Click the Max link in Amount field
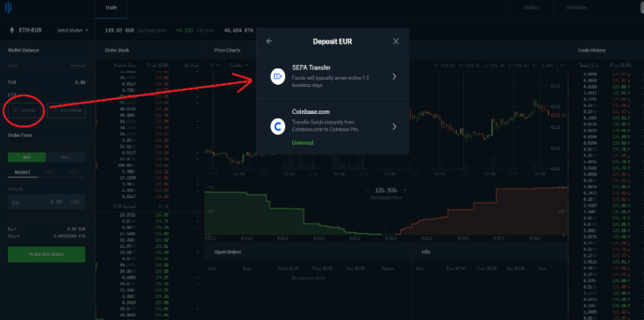 click(x=16, y=203)
